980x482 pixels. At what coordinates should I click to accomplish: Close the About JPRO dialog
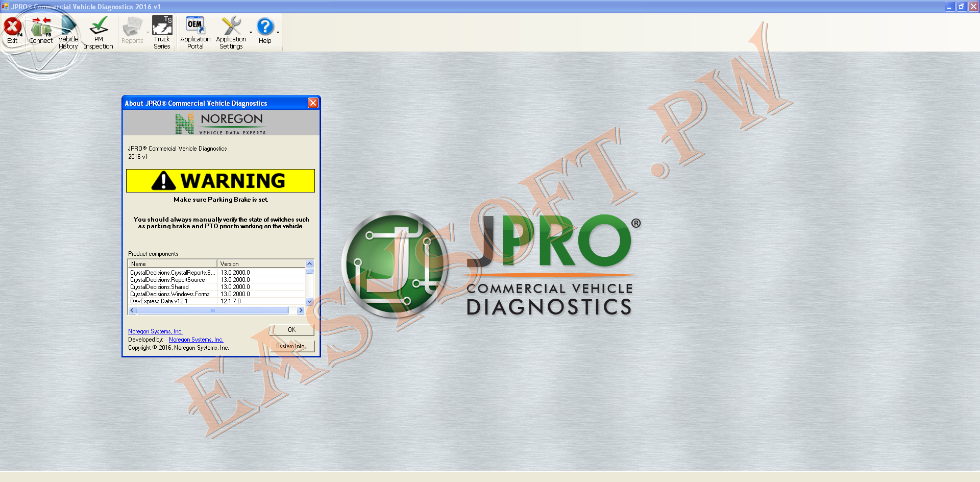tap(313, 103)
